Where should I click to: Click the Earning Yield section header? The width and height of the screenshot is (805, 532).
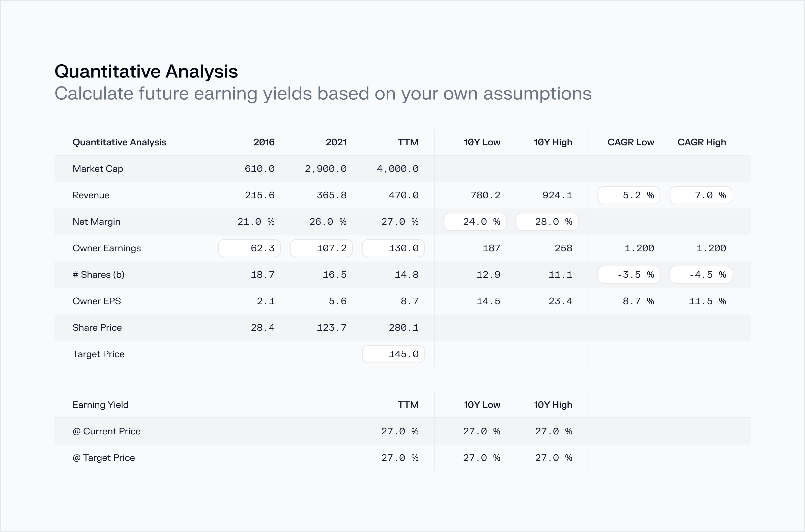[x=100, y=404]
